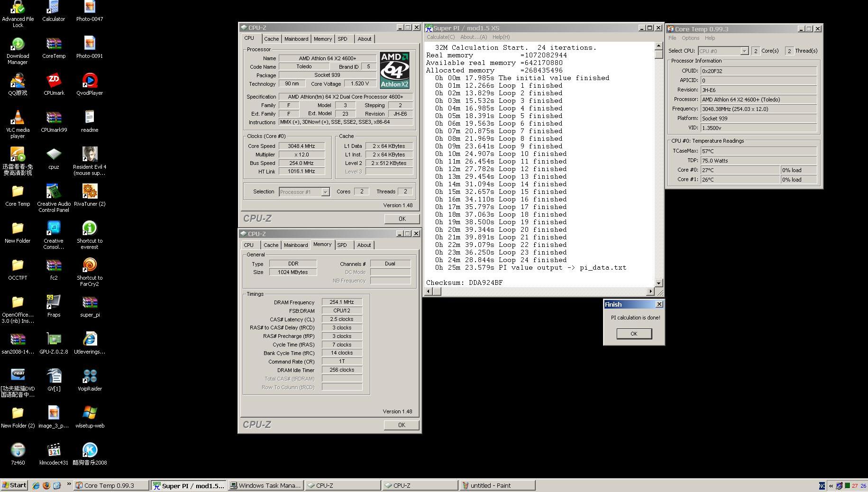Open Creative Audio Control Panel shortcut

(54, 198)
